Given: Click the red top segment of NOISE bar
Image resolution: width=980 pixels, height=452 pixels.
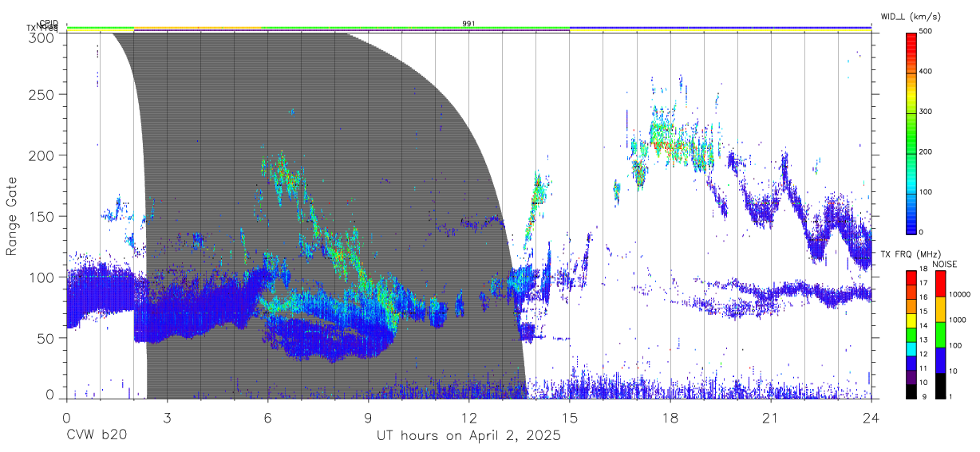Looking at the screenshot, I should [941, 284].
